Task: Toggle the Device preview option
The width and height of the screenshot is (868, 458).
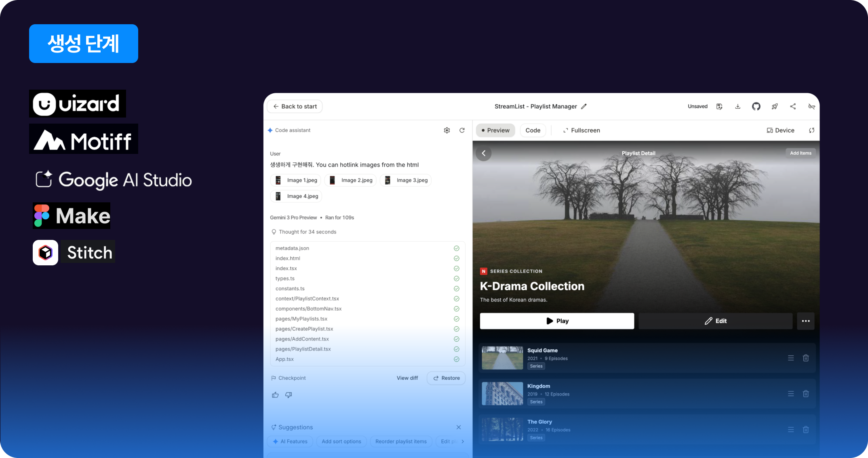Action: pos(780,130)
